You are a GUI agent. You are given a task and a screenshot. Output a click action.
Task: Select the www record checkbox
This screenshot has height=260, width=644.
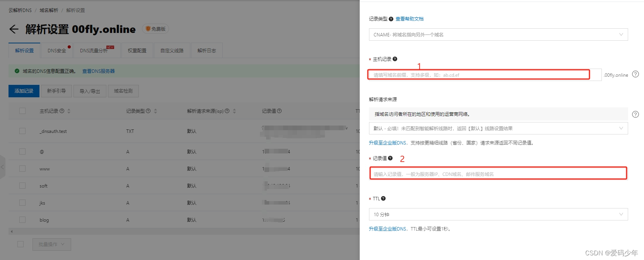(22, 169)
